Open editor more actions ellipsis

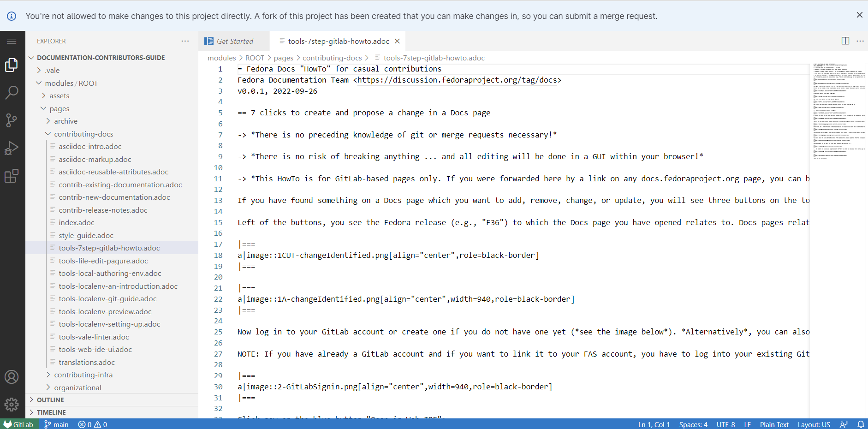click(860, 41)
